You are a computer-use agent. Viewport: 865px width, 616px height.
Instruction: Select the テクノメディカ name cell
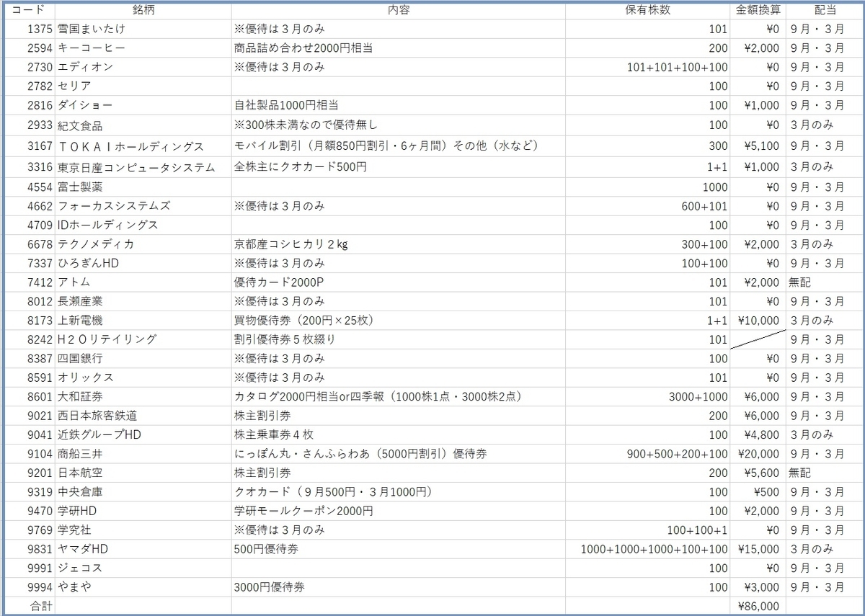[143, 244]
